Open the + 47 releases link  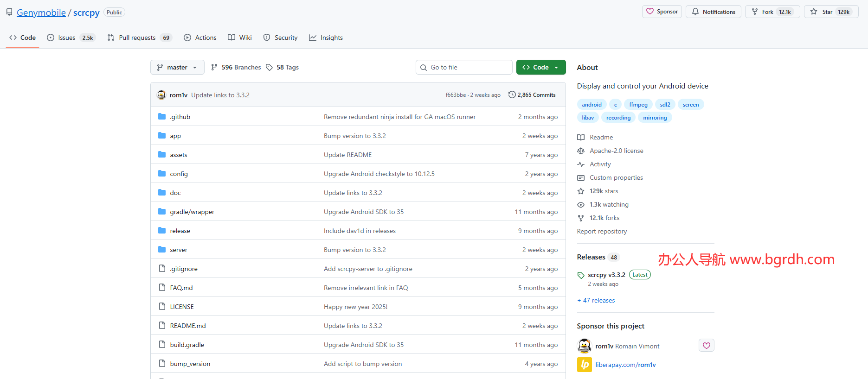click(x=596, y=301)
